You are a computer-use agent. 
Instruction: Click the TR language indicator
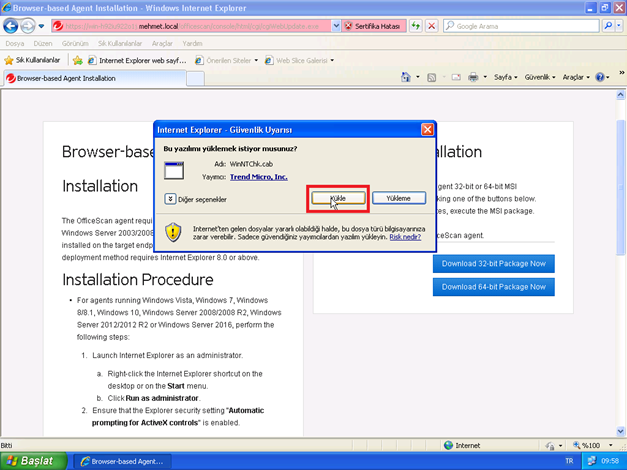569,461
